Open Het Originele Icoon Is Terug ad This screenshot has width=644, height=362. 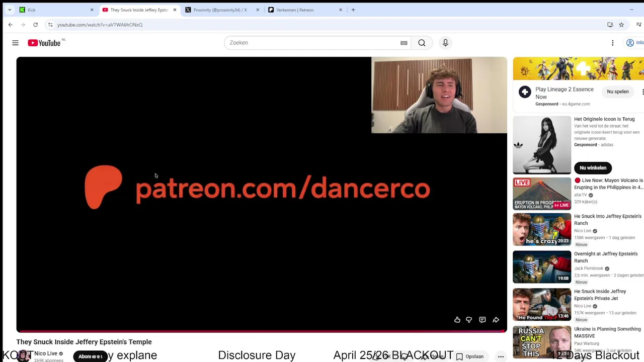(604, 119)
